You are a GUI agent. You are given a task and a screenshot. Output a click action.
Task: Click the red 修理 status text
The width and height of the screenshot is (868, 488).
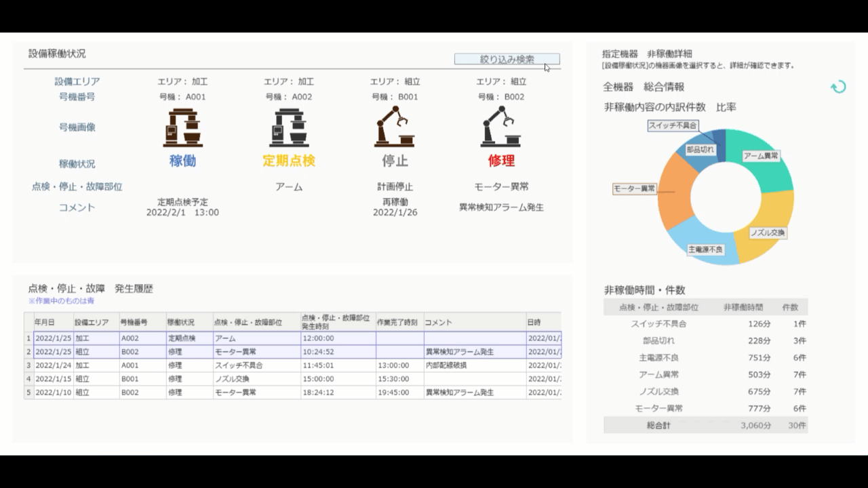point(501,161)
